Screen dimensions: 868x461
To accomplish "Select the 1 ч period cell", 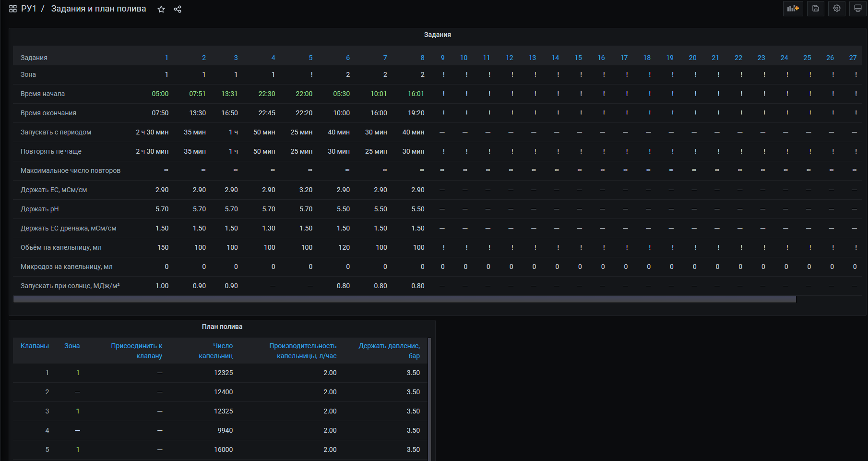I will (233, 132).
